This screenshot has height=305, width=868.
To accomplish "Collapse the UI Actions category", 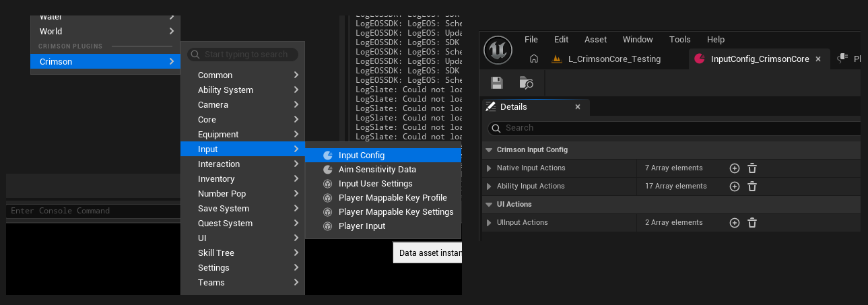I will pyautogui.click(x=488, y=205).
